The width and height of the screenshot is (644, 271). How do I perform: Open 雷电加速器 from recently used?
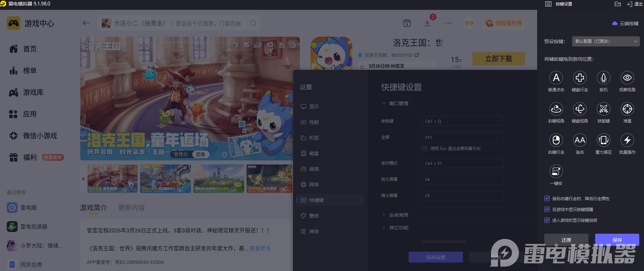pyautogui.click(x=27, y=227)
